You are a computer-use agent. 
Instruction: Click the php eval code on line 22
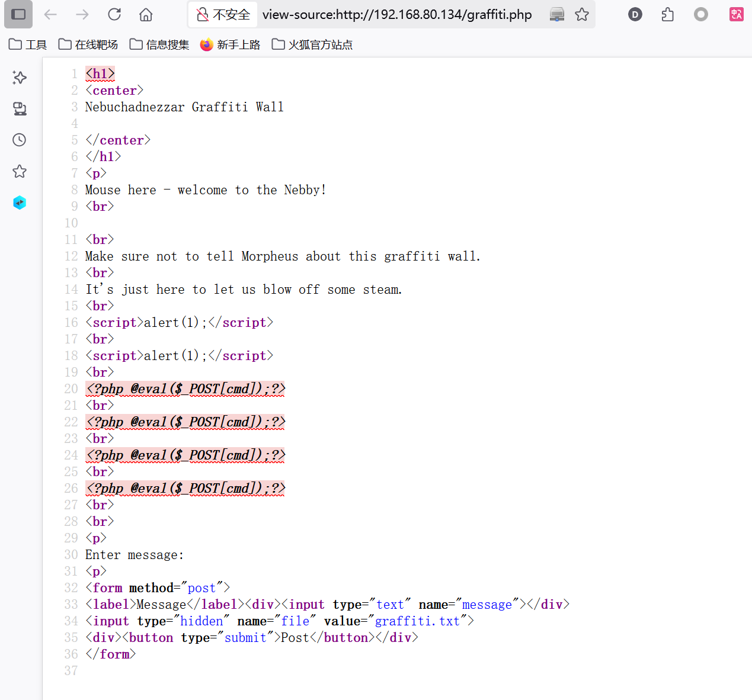click(x=185, y=422)
